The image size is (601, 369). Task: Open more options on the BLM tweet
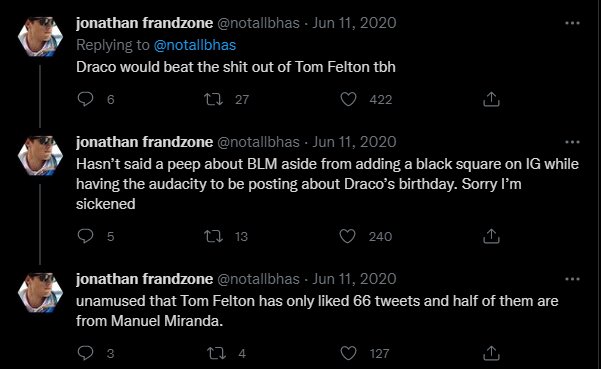coord(572,142)
